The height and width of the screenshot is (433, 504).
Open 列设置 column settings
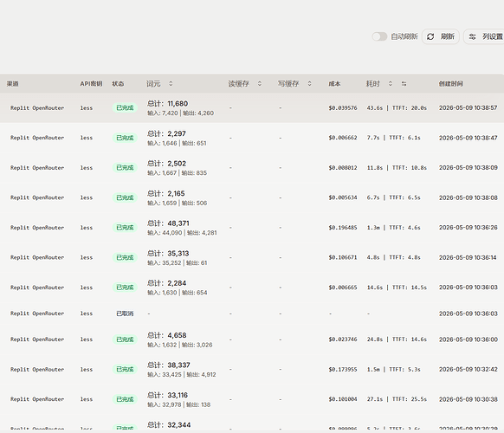(484, 36)
